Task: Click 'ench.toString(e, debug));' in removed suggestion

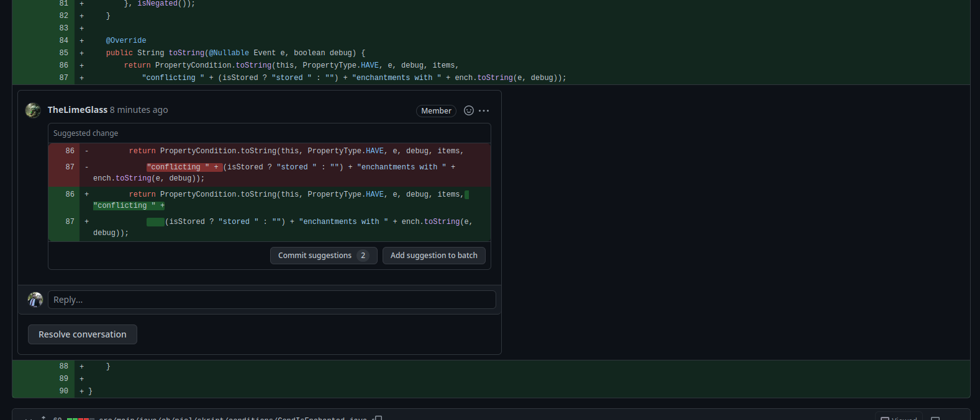Action: coord(149,178)
